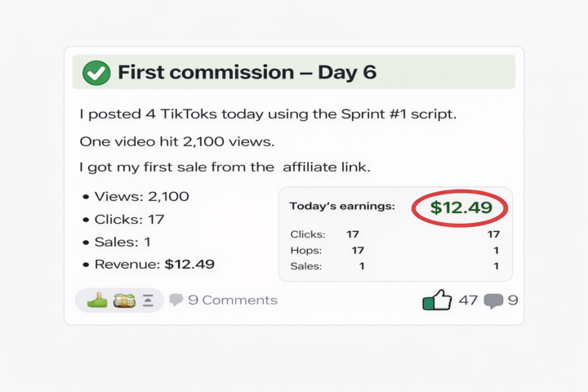Image resolution: width=588 pixels, height=392 pixels.
Task: Click the post title First commission – Day 6
Action: 247,72
